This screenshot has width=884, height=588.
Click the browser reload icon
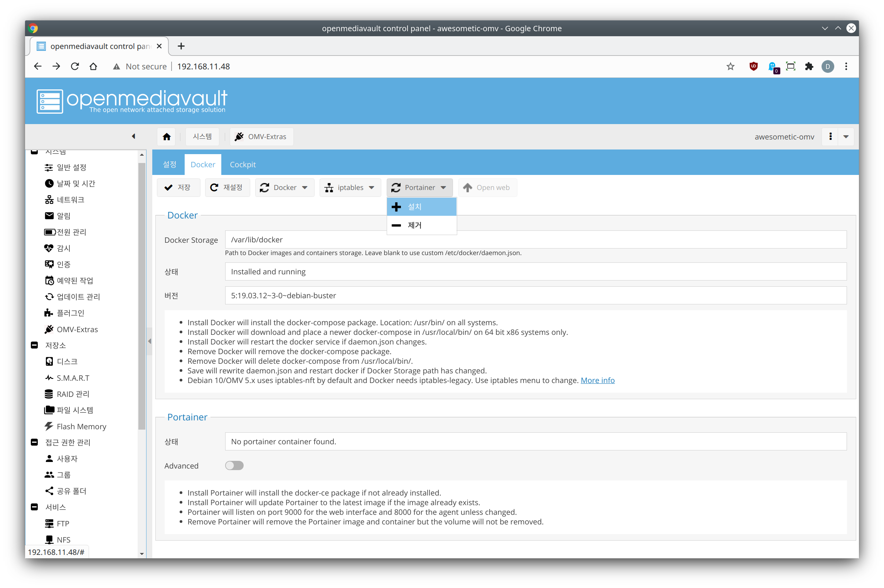(75, 66)
